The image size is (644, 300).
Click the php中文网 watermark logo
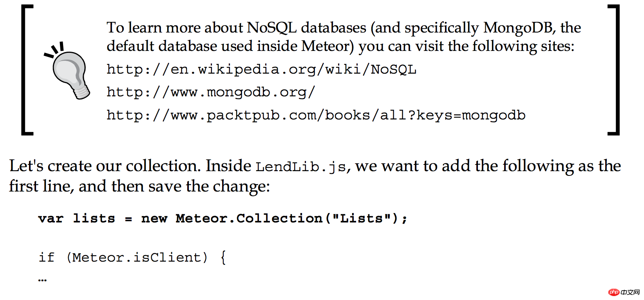click(624, 292)
